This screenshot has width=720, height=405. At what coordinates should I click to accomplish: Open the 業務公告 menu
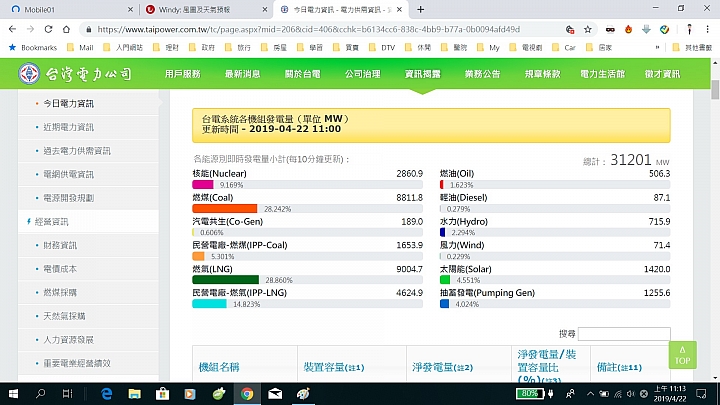click(x=483, y=74)
